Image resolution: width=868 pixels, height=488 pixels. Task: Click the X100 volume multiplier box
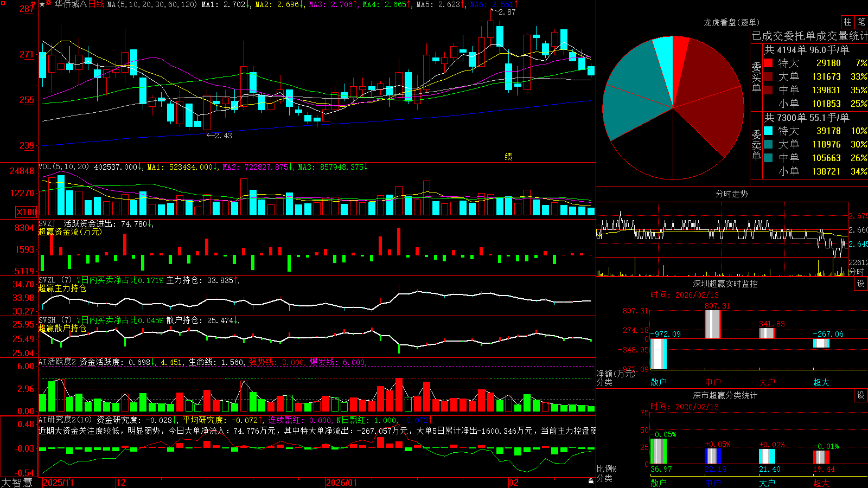click(x=27, y=212)
